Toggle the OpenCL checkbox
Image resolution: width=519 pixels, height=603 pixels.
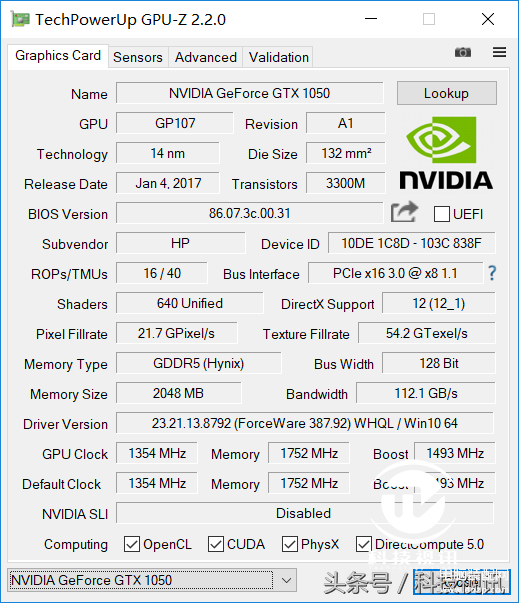(x=132, y=544)
